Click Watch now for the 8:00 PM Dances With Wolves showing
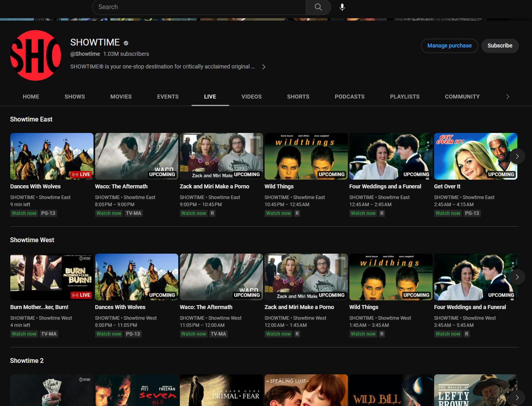 pyautogui.click(x=109, y=334)
